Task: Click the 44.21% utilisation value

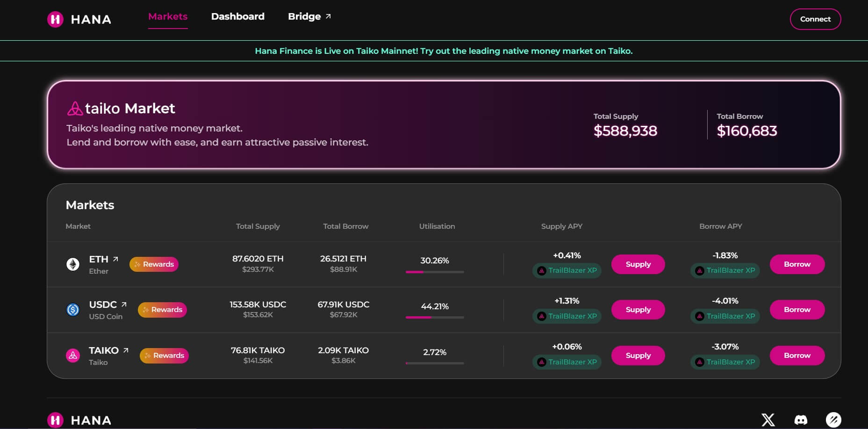Action: click(x=435, y=306)
